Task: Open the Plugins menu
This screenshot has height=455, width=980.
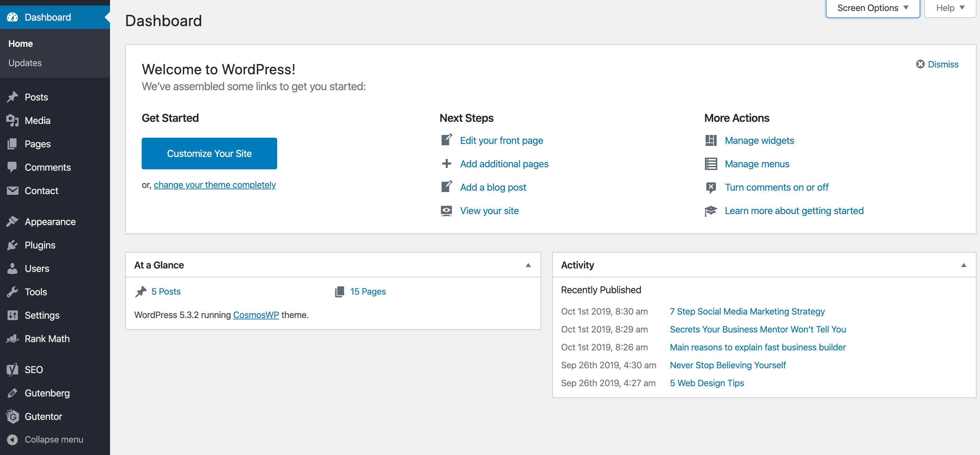Action: tap(55, 245)
